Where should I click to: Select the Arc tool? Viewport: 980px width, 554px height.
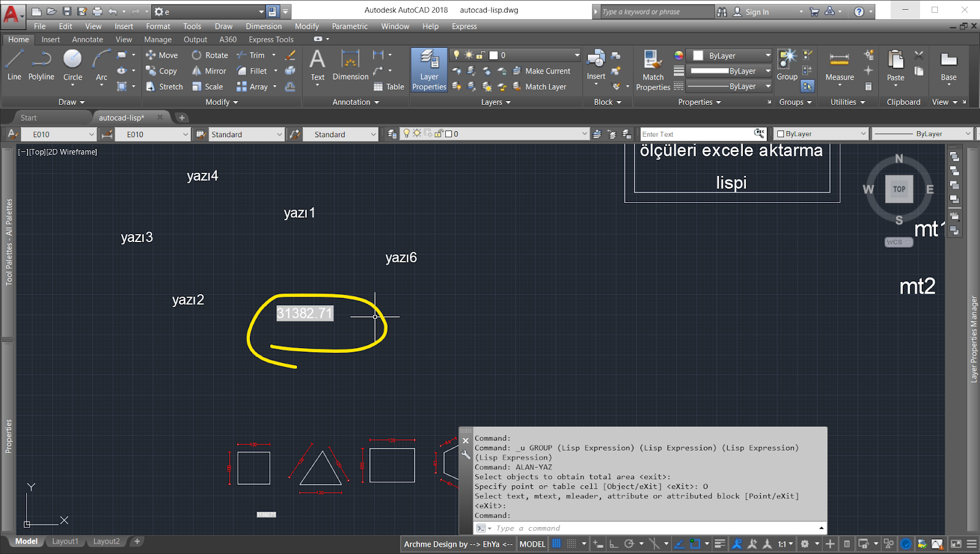click(x=102, y=65)
